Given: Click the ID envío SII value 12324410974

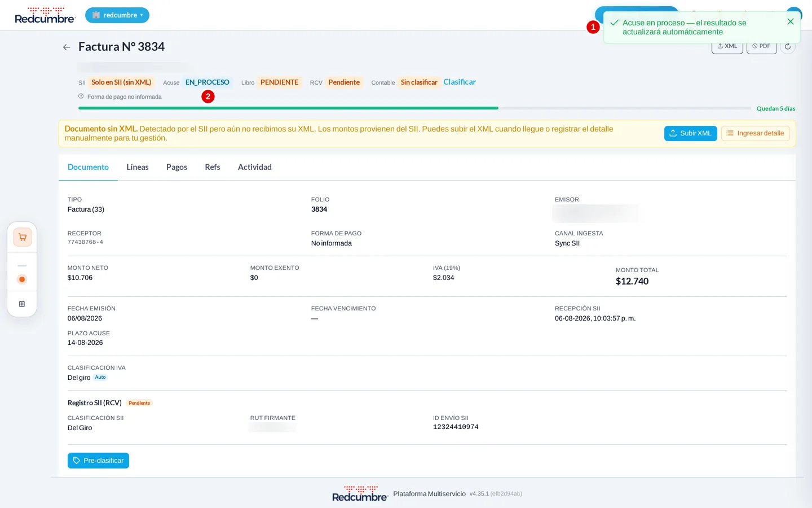Looking at the screenshot, I should click(456, 427).
